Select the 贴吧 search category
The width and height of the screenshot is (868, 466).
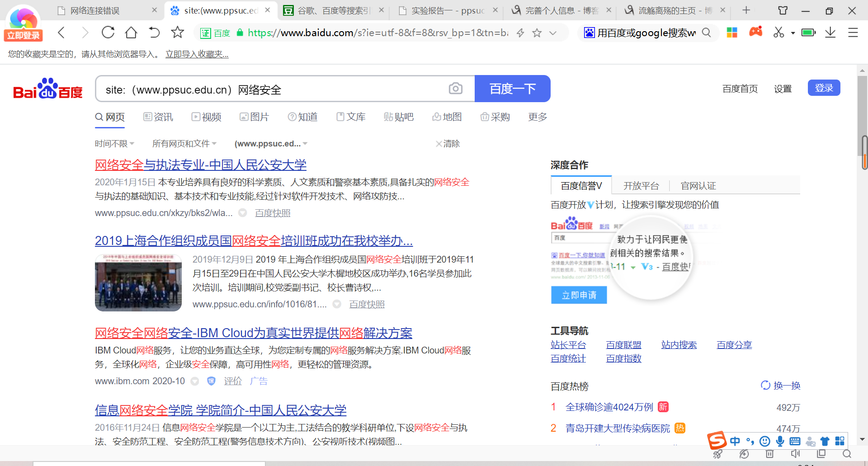pos(398,117)
